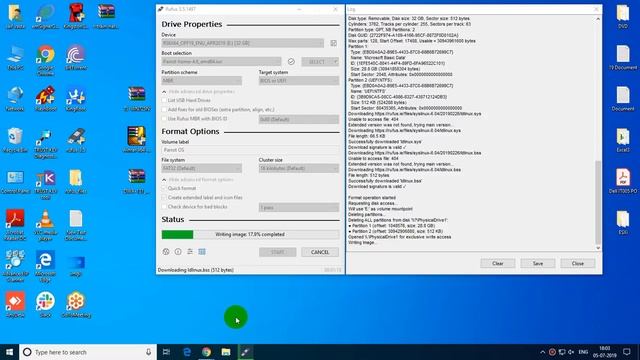
Task: Open BIOS ID 0x80 (Default) dropdown
Action: pyautogui.click(x=299, y=119)
